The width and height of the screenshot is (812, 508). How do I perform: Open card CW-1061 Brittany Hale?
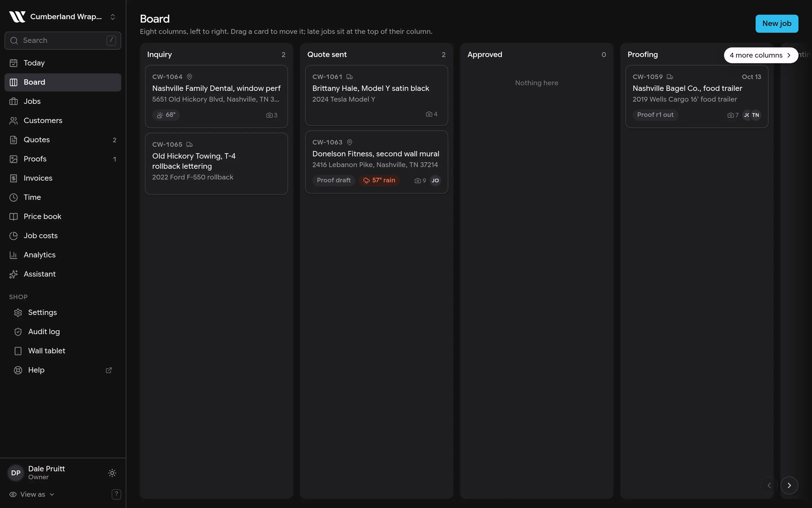tap(376, 95)
